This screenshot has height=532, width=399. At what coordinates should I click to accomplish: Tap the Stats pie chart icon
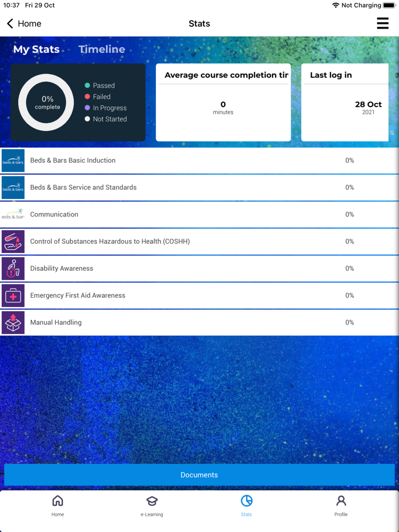coord(247,500)
